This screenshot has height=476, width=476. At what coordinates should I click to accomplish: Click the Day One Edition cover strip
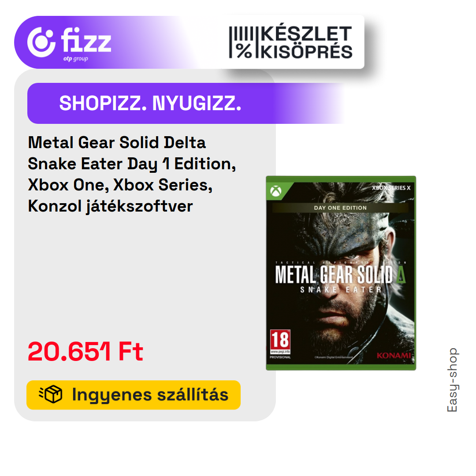tap(340, 208)
